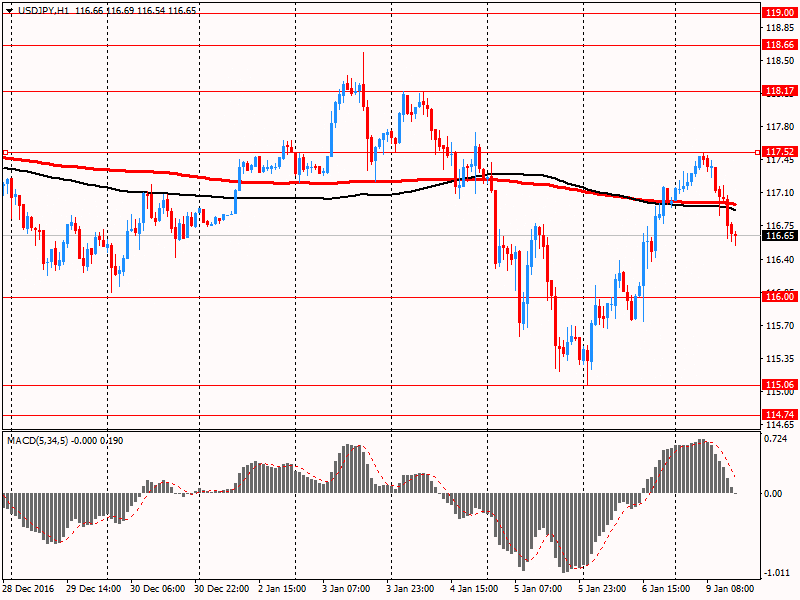The width and height of the screenshot is (800, 600).
Task: Click the 116.00 red price label
Action: click(779, 297)
